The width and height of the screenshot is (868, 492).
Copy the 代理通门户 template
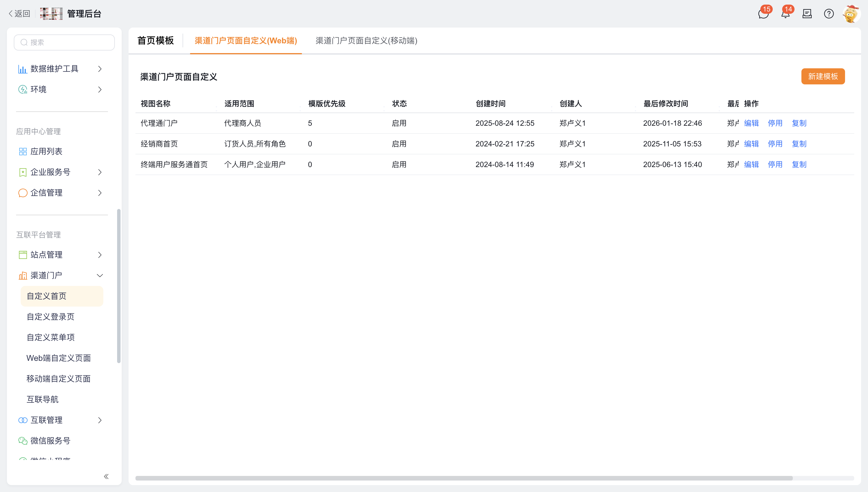point(799,123)
